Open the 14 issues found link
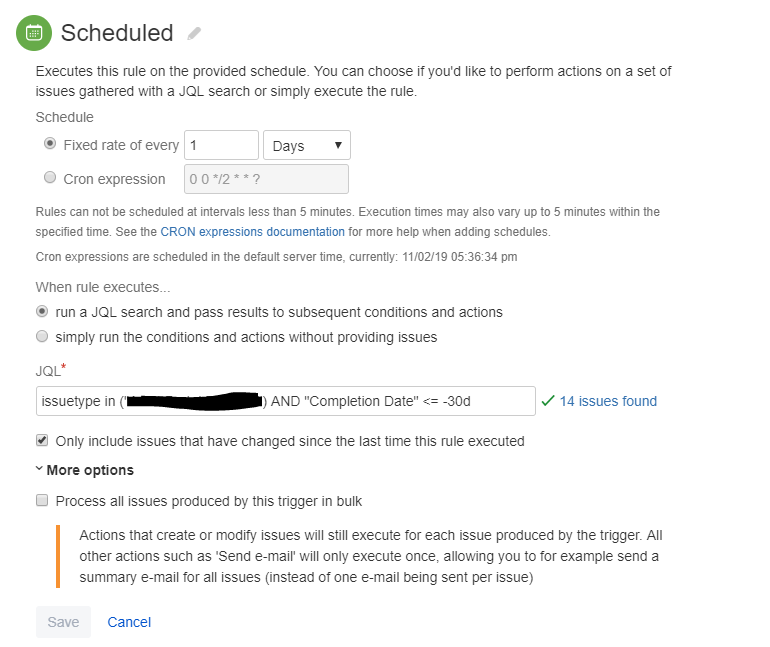 click(608, 401)
